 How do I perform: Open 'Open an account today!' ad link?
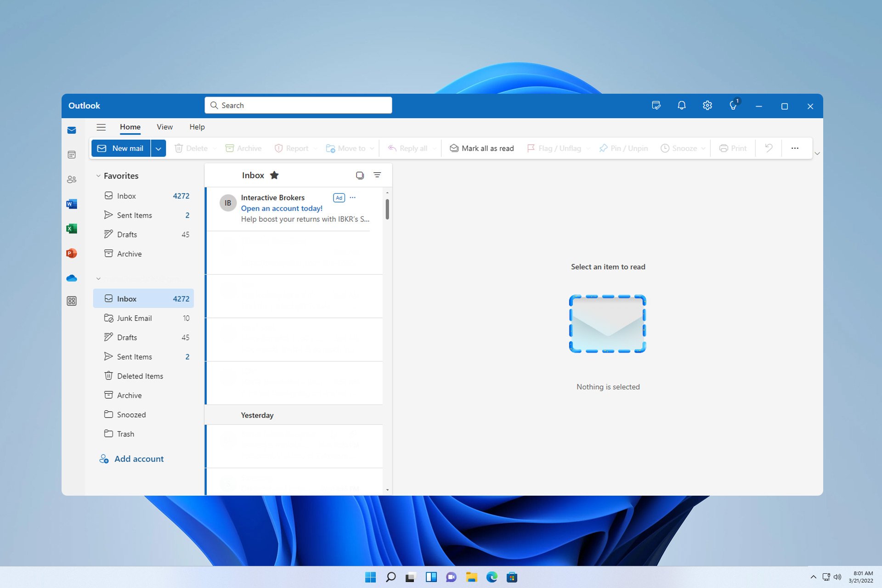(282, 209)
